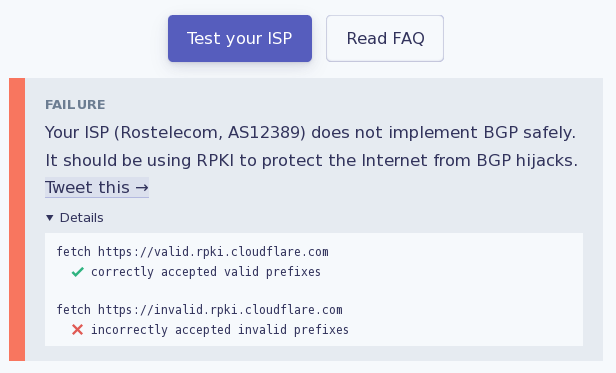
Task: Click 'incorrectly accepted invalid prefixes' text
Action: 220,330
